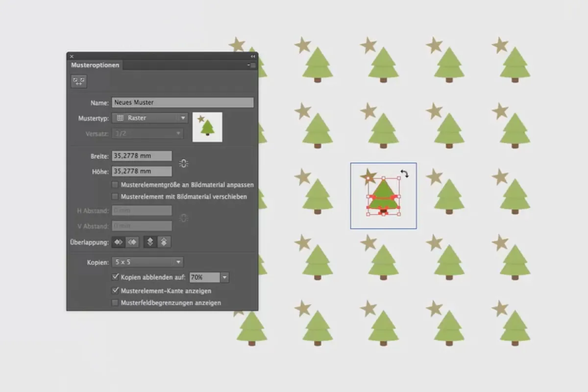Select the highlighted tree inside the pattern tile
The width and height of the screenshot is (588, 392).
384,197
